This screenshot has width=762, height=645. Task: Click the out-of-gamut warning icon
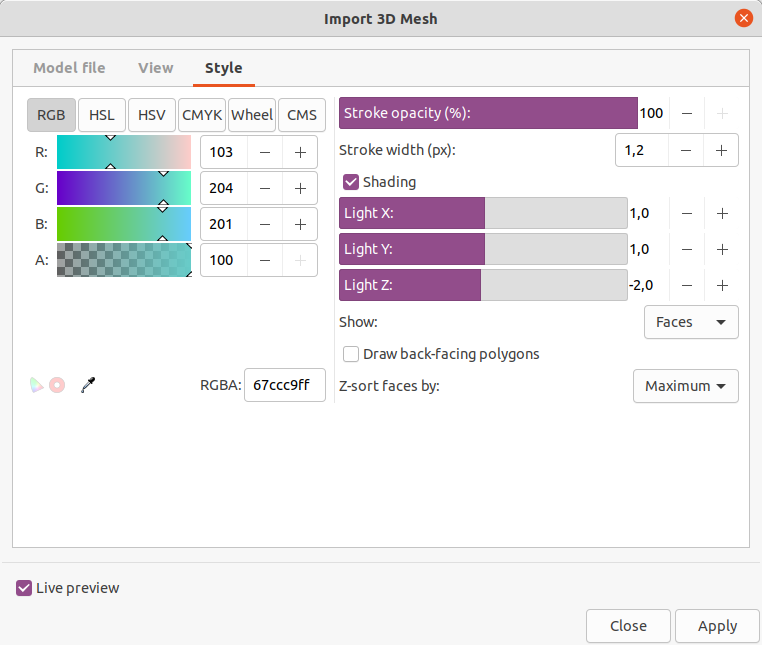[x=57, y=385]
